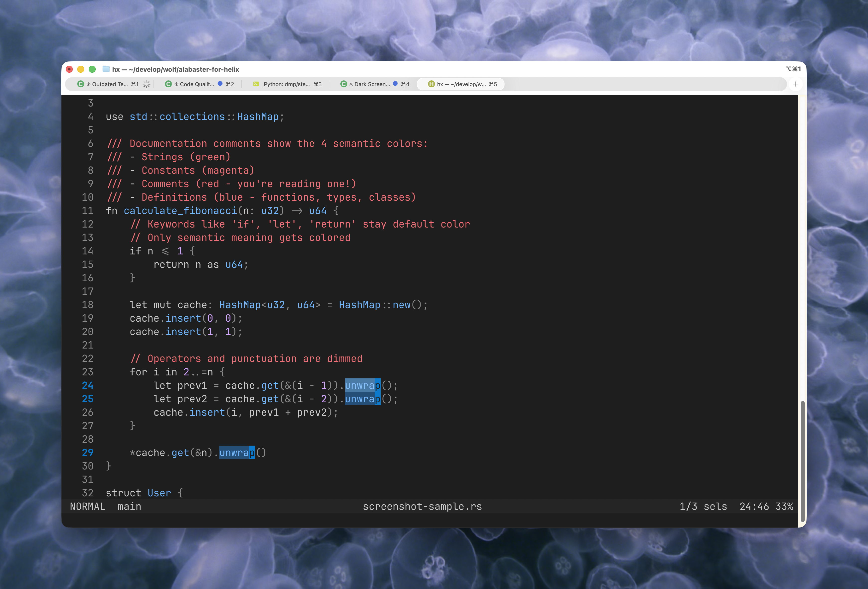The width and height of the screenshot is (868, 589).
Task: Switch to the IPython: dmp/ste... tab
Action: point(286,84)
